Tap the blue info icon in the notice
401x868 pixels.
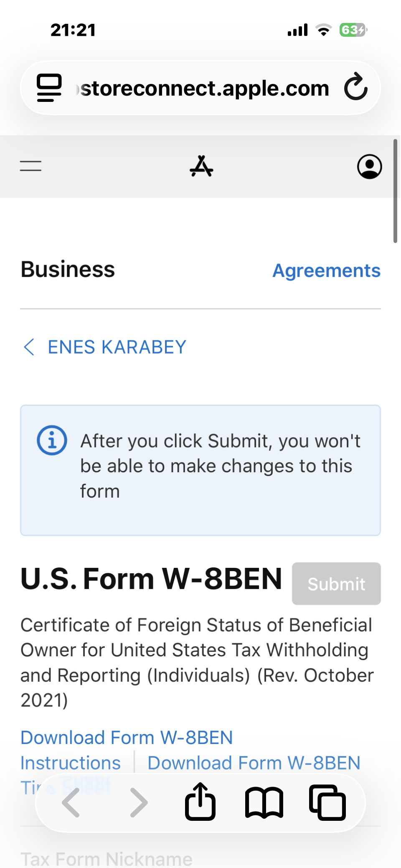coord(52,440)
